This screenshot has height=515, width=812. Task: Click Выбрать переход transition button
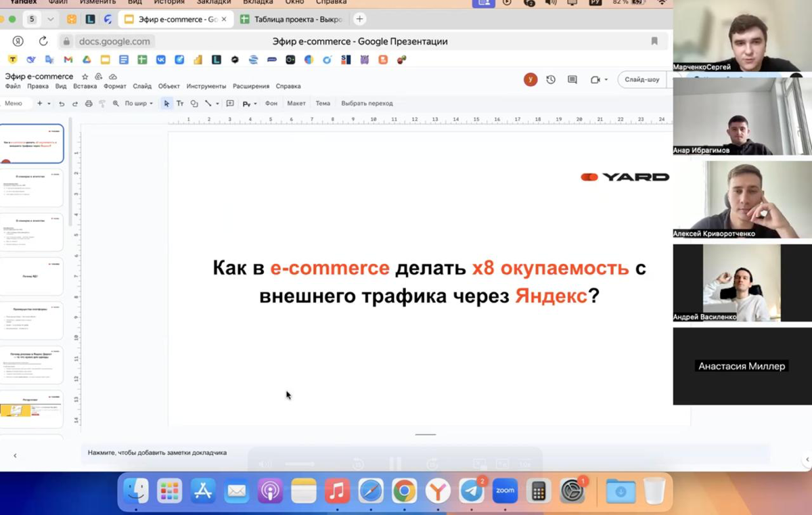[367, 104]
